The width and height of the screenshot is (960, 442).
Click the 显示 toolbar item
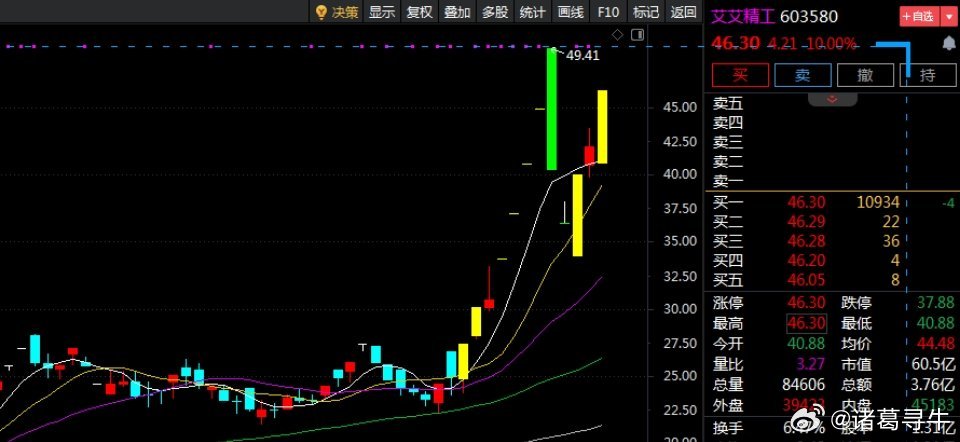point(382,12)
